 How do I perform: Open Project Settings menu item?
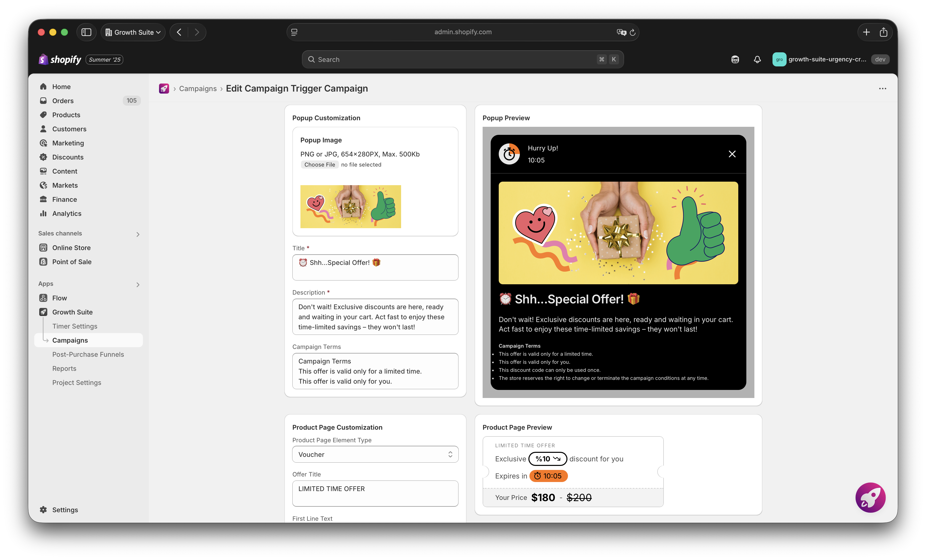(x=77, y=383)
